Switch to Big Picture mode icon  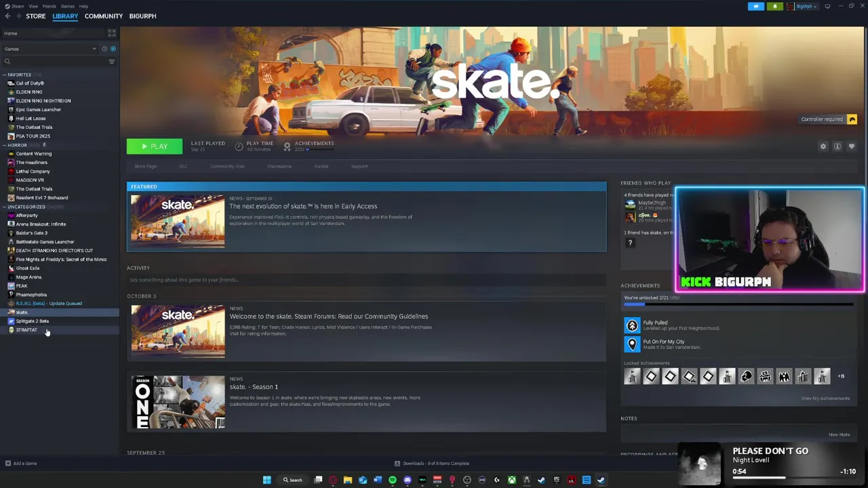click(x=827, y=6)
